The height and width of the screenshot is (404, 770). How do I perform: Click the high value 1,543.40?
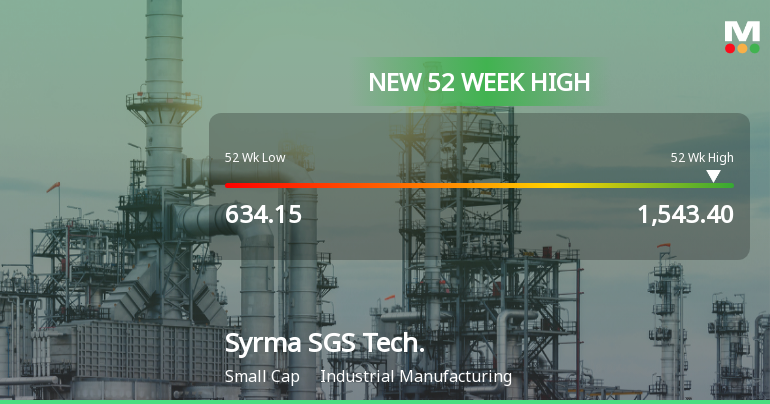686,215
